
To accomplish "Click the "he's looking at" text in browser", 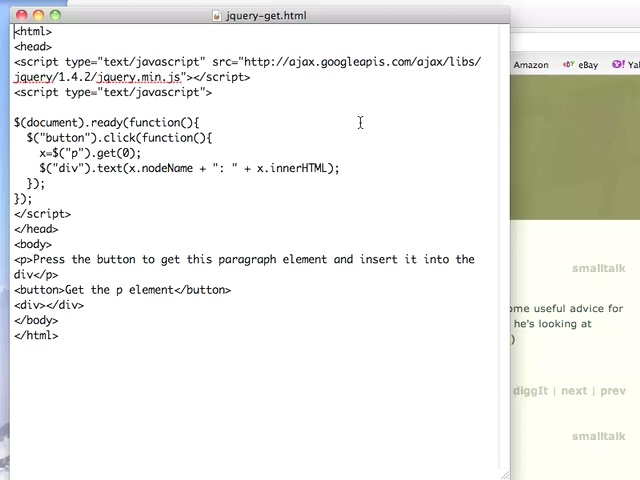I will tap(553, 324).
